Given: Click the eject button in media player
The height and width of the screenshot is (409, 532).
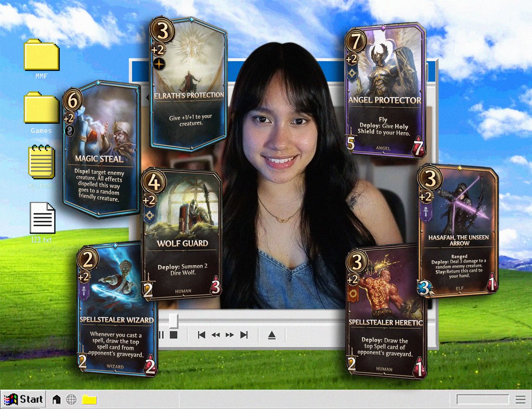Looking at the screenshot, I should click(x=272, y=335).
